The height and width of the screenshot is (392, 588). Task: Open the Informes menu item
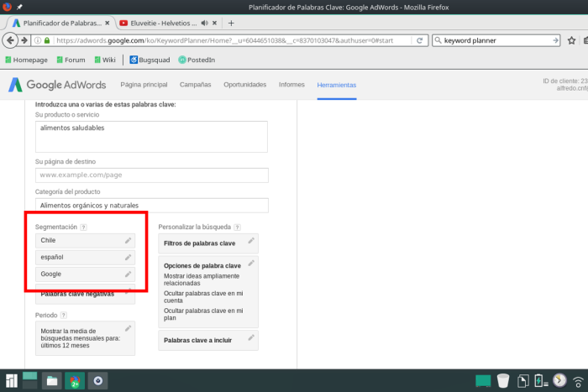(x=291, y=85)
